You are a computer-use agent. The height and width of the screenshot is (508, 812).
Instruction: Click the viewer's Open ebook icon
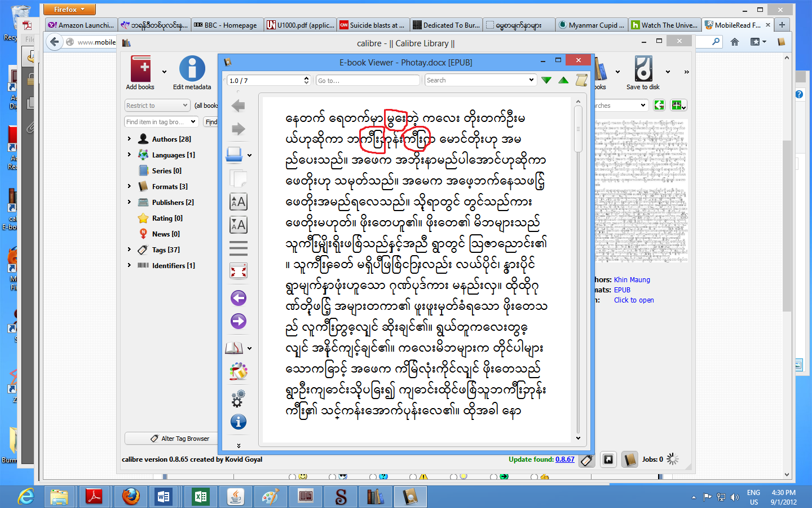pos(234,154)
